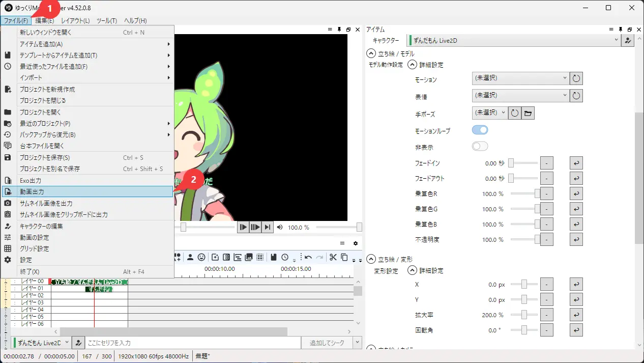
Task: Open the arrow dropdown next to 追加してシーク
Action: 358,343
